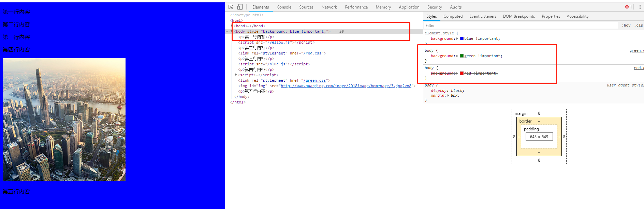
Task: Select the 第一行内容 paragraph node
Action: [256, 37]
